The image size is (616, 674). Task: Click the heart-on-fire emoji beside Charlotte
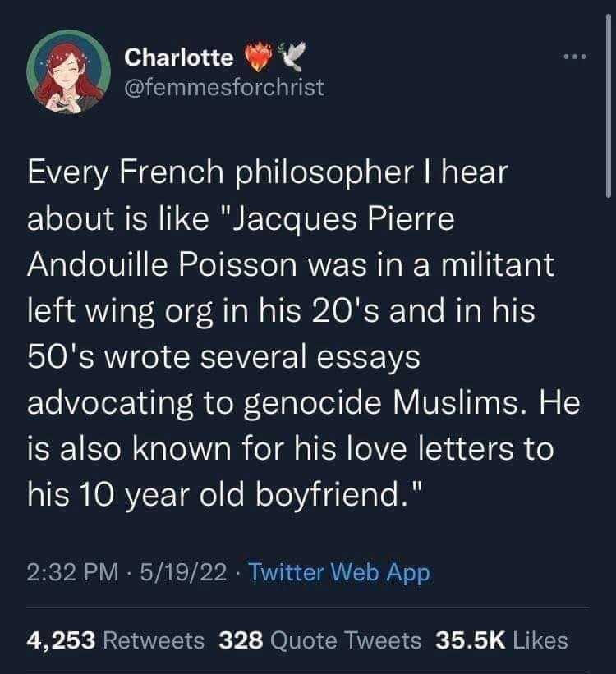pyautogui.click(x=259, y=55)
